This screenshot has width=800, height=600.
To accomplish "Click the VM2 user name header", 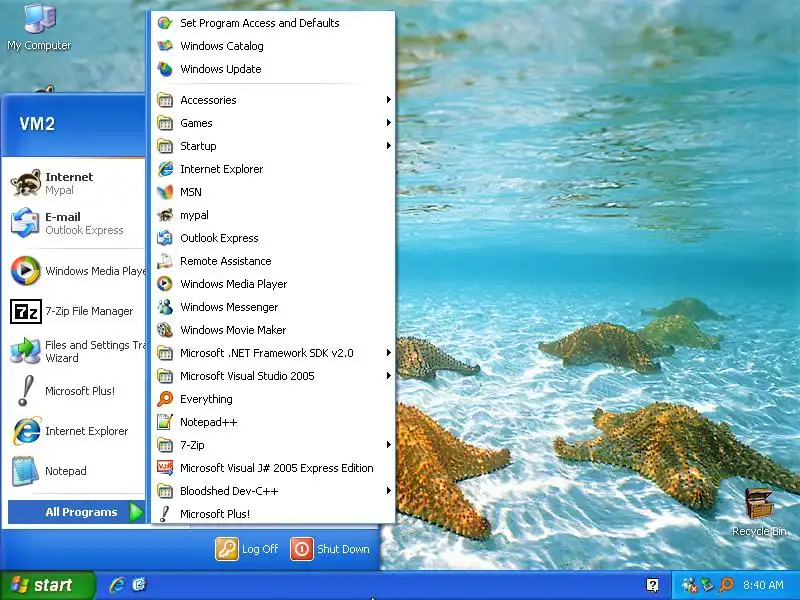I will [37, 123].
